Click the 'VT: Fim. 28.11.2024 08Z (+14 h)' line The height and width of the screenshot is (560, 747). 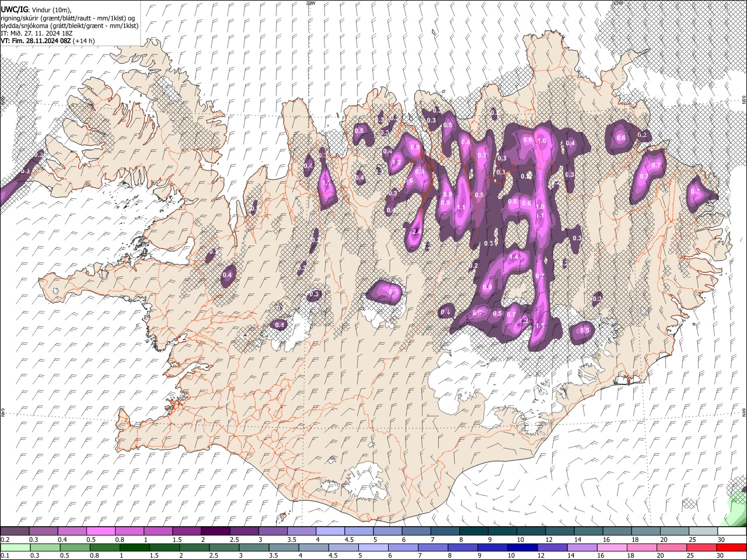pyautogui.click(x=48, y=41)
